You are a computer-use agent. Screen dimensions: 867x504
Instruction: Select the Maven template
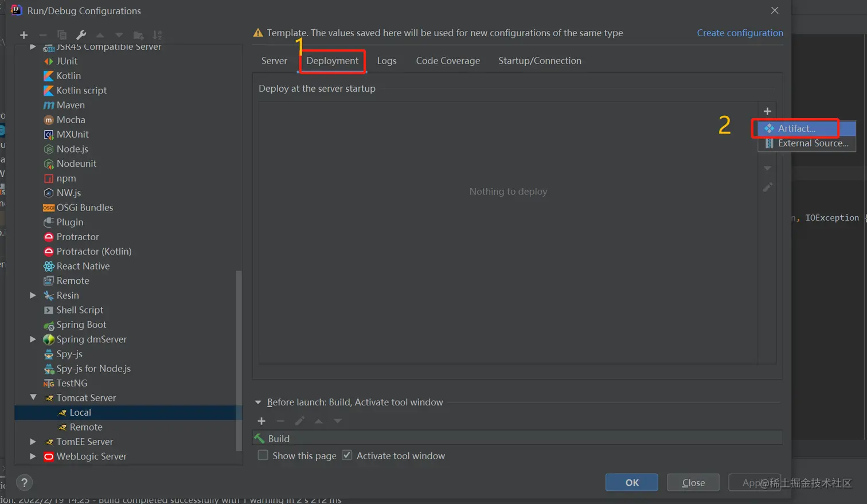[x=71, y=105]
